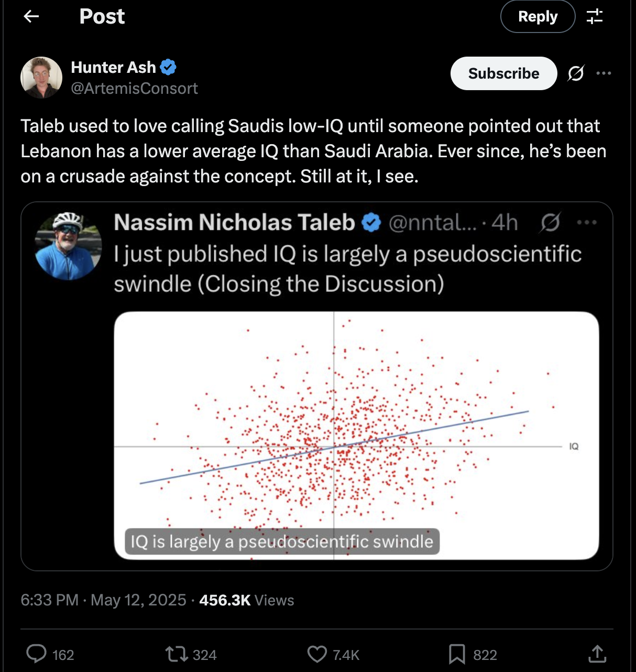Open Nassim Nicholas Taleb's avatar
Viewport: 636px width, 672px height.
(68, 246)
